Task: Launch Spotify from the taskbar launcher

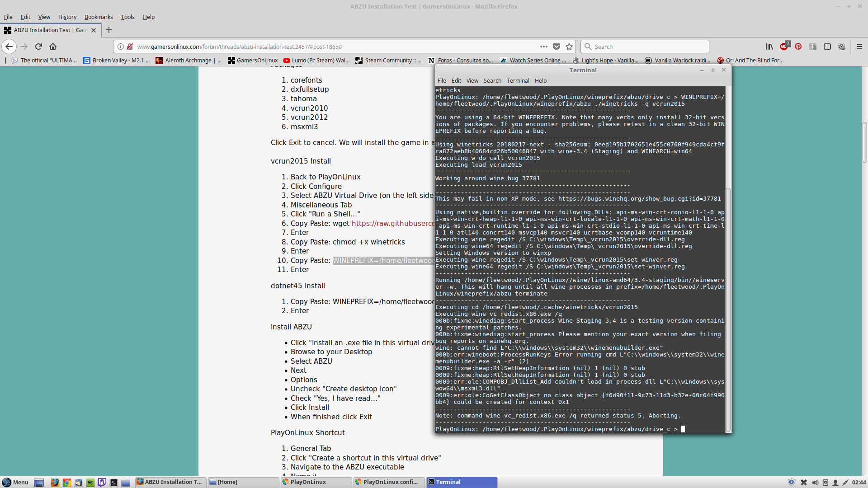Action: [x=90, y=482]
